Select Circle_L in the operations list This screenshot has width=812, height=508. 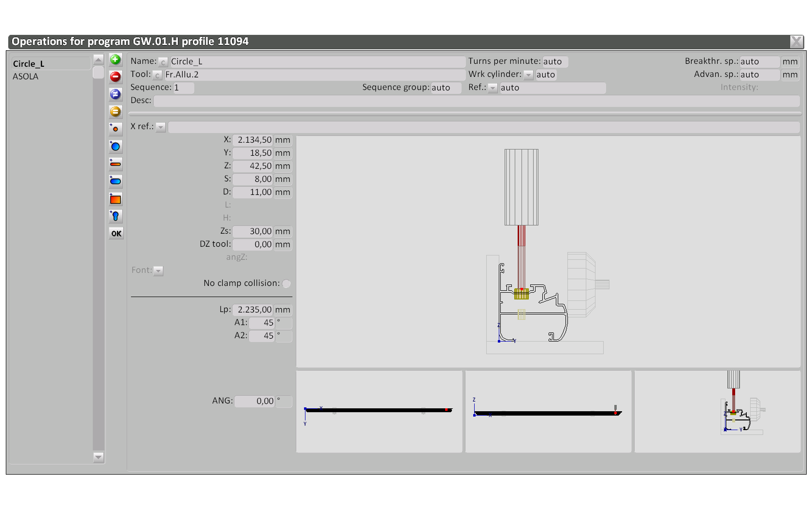point(29,64)
